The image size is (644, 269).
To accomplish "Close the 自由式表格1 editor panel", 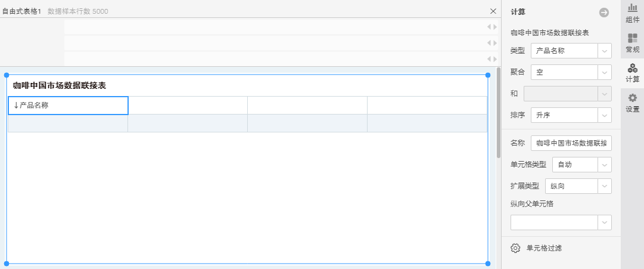I will 493,11.
